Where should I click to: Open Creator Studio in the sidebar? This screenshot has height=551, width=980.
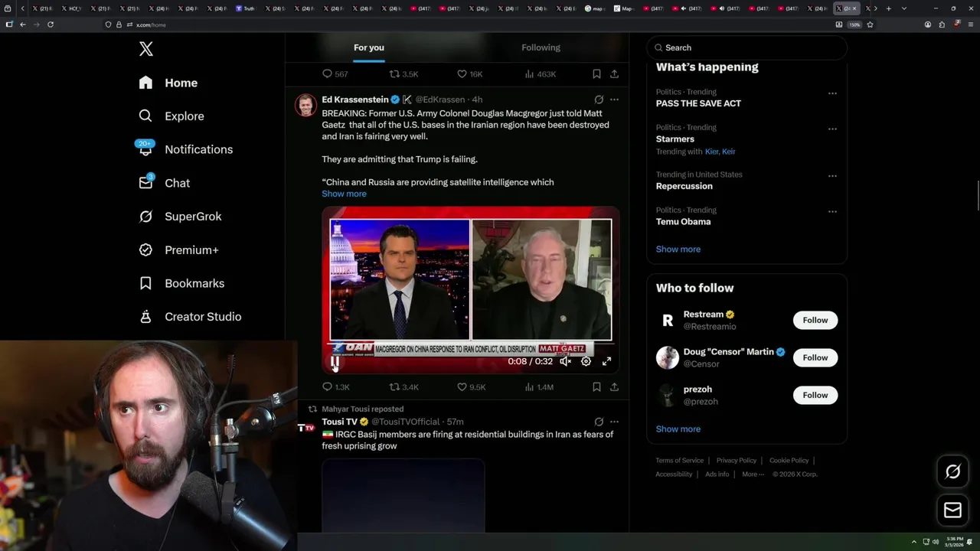tap(190, 317)
